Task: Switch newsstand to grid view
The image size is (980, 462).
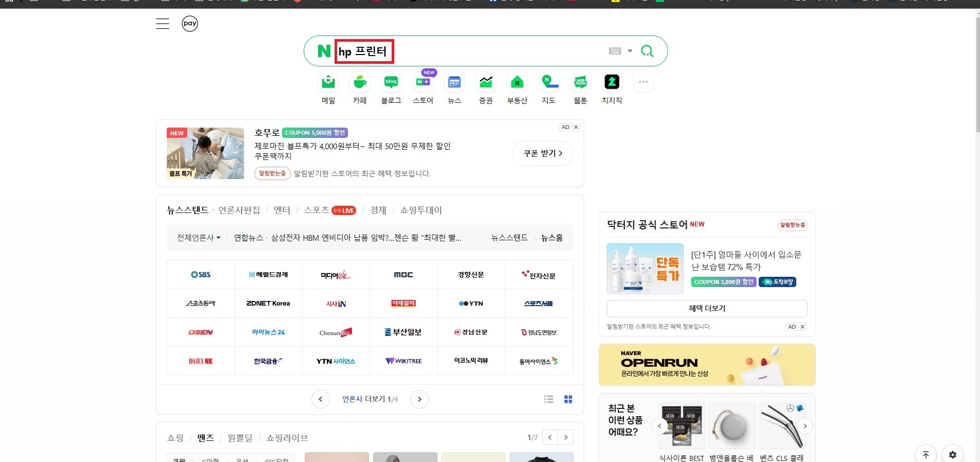Action: (568, 399)
